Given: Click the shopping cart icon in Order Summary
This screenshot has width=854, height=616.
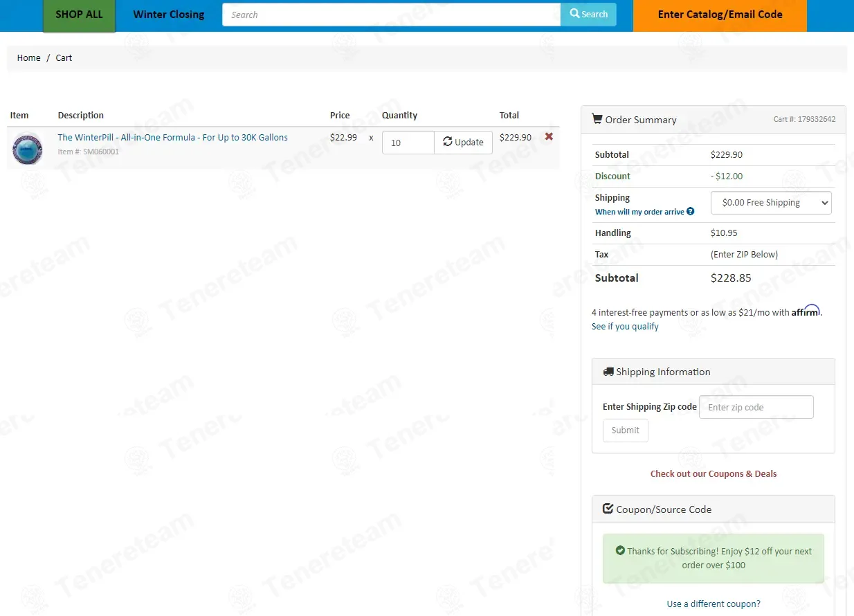Looking at the screenshot, I should 597,119.
